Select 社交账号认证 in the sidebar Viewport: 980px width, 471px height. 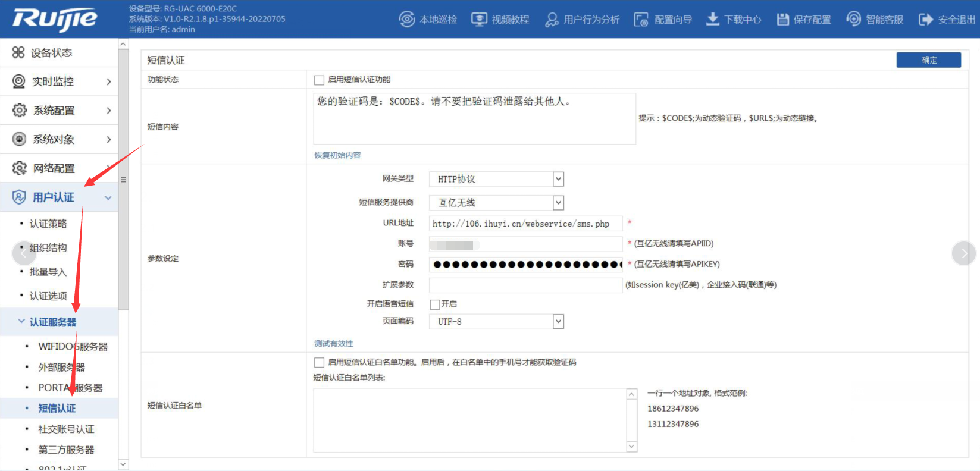[x=66, y=429]
